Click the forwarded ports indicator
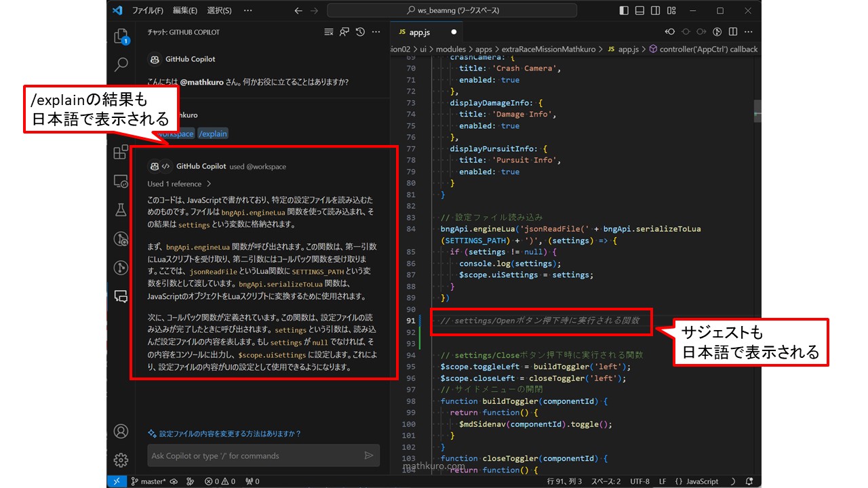Image resolution: width=868 pixels, height=488 pixels. [x=252, y=481]
